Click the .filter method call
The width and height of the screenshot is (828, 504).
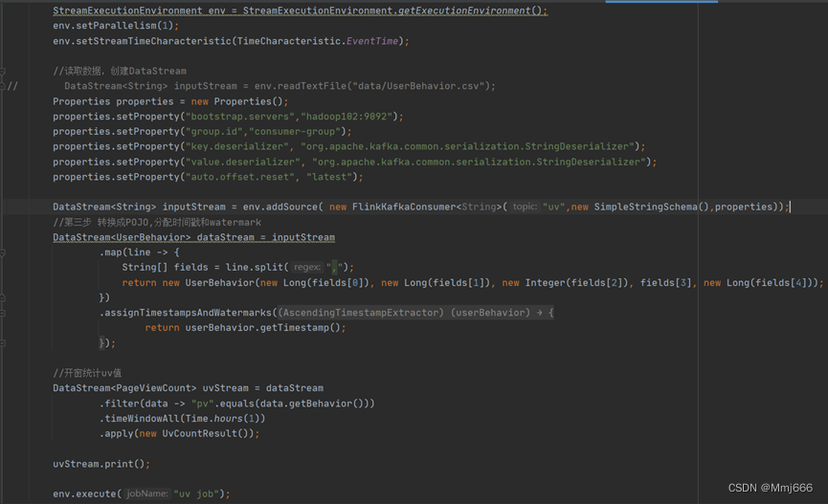pyautogui.click(x=119, y=404)
